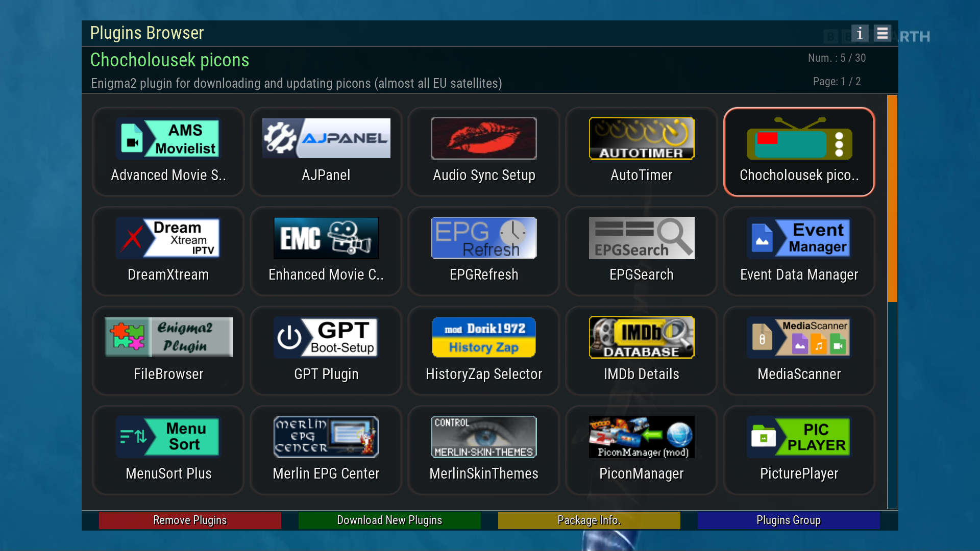
Task: Select the MediaScanner plugin
Action: pos(799,337)
